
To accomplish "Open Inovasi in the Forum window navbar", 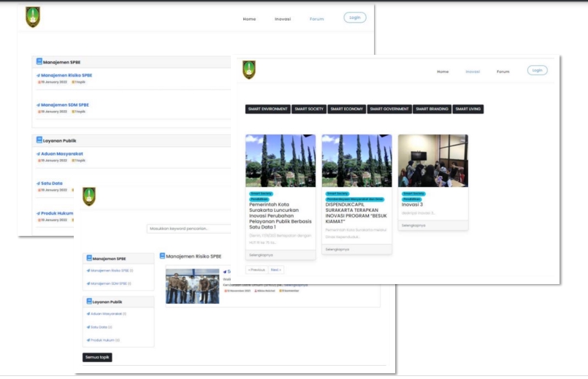I will pos(283,19).
